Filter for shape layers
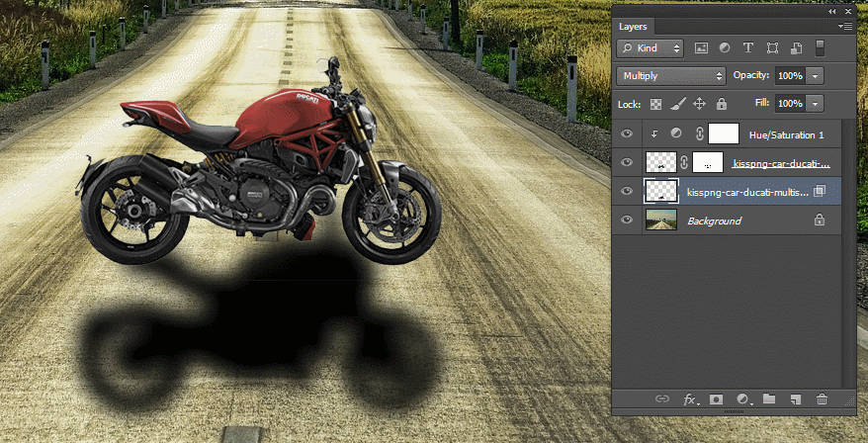Image resolution: width=868 pixels, height=443 pixels. point(772,48)
